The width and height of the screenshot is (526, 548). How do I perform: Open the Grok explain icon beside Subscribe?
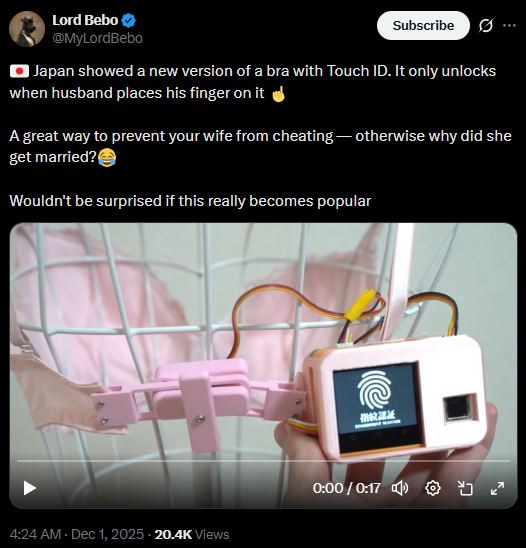(486, 26)
